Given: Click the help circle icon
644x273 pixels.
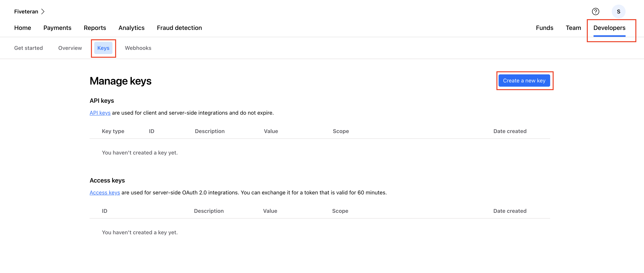Looking at the screenshot, I should (x=596, y=11).
